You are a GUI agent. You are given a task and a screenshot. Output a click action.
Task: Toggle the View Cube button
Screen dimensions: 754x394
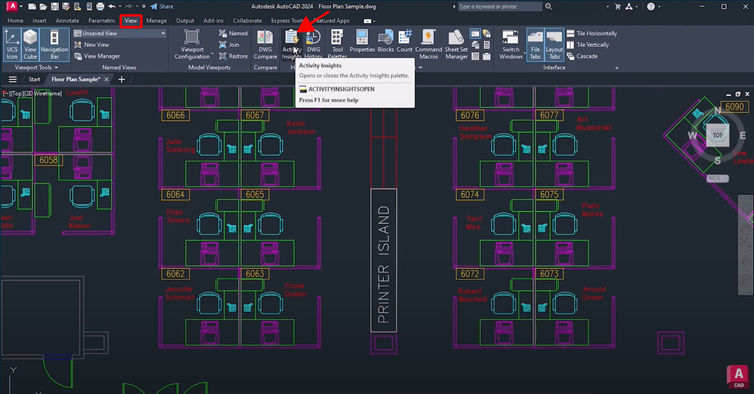30,44
